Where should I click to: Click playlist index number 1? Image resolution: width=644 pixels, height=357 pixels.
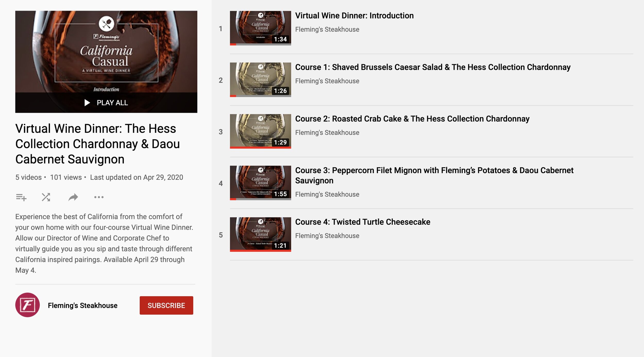[221, 29]
